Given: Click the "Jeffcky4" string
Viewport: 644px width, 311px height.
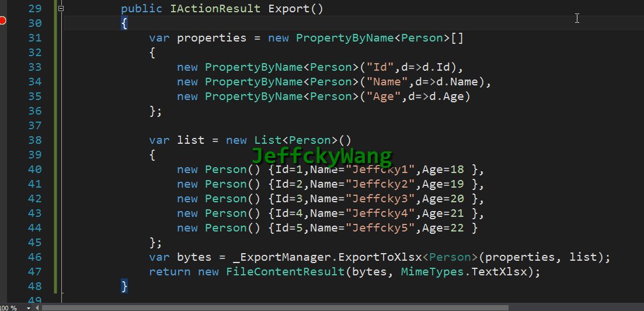Looking at the screenshot, I should click(x=380, y=213).
